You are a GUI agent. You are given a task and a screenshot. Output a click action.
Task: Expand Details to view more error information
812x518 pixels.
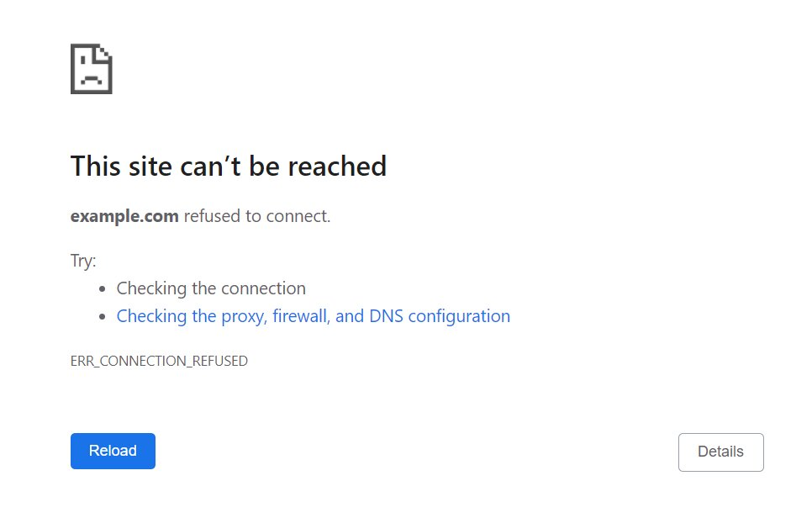[x=720, y=452]
